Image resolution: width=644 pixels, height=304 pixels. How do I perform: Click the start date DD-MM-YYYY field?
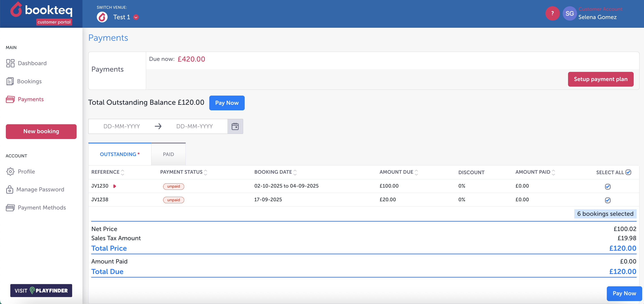point(121,126)
